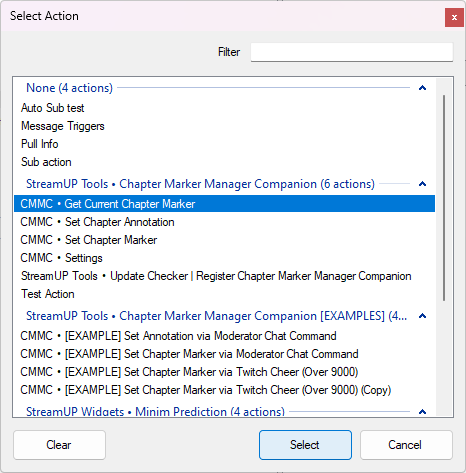The height and width of the screenshot is (473, 466).
Task: Collapse the Chapter Marker Manager Companion (6 actions) chevron
Action: tap(422, 184)
